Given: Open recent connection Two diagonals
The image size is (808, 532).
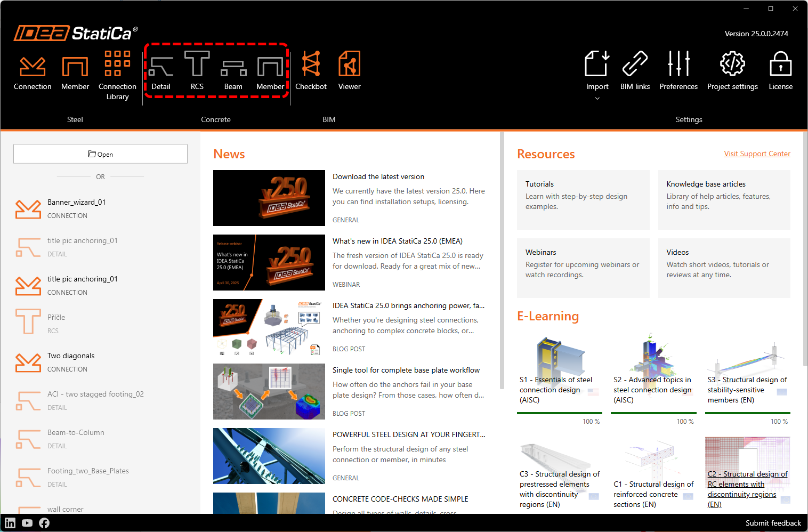Looking at the screenshot, I should point(100,362).
